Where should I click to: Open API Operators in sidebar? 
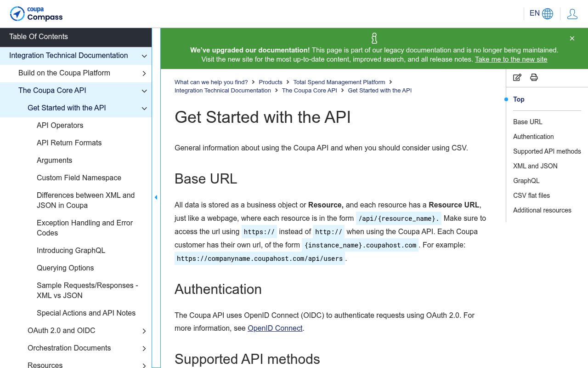point(60,125)
